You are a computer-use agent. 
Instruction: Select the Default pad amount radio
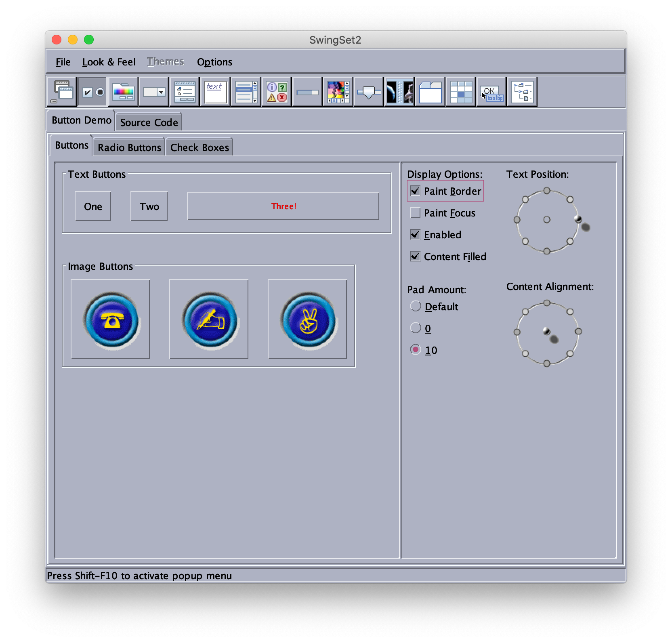point(416,307)
